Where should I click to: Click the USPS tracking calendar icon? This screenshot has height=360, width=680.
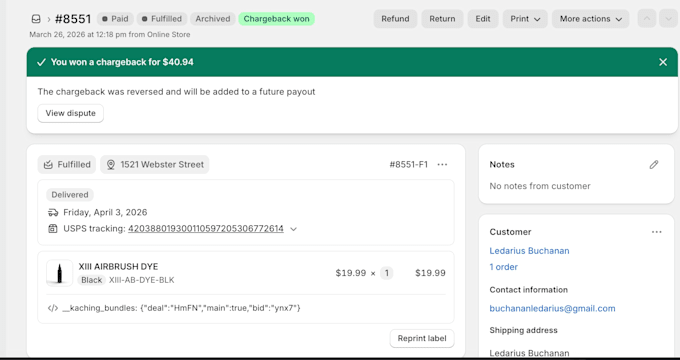53,229
